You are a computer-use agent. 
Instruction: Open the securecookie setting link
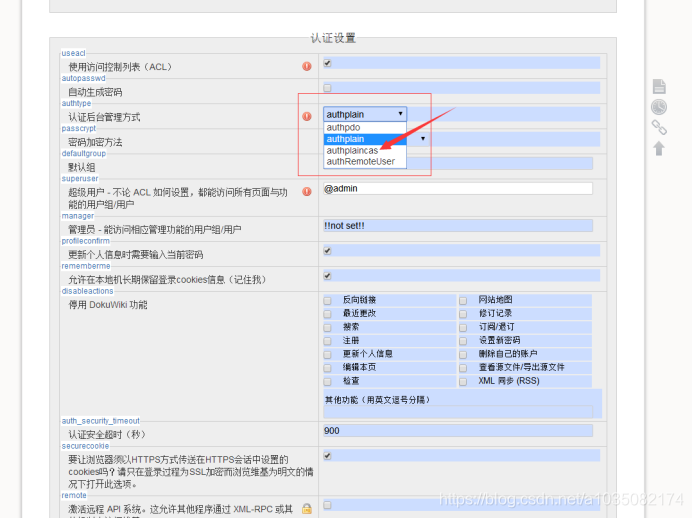click(x=85, y=446)
